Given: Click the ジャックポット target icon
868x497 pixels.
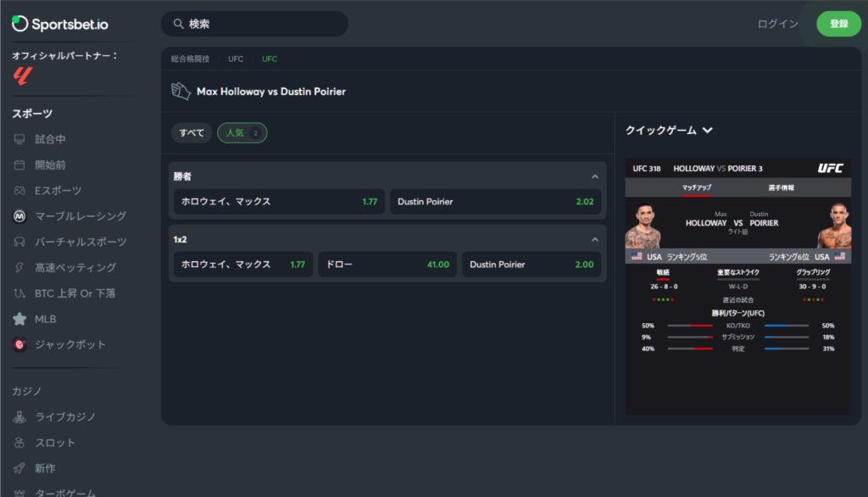Looking at the screenshot, I should [19, 344].
